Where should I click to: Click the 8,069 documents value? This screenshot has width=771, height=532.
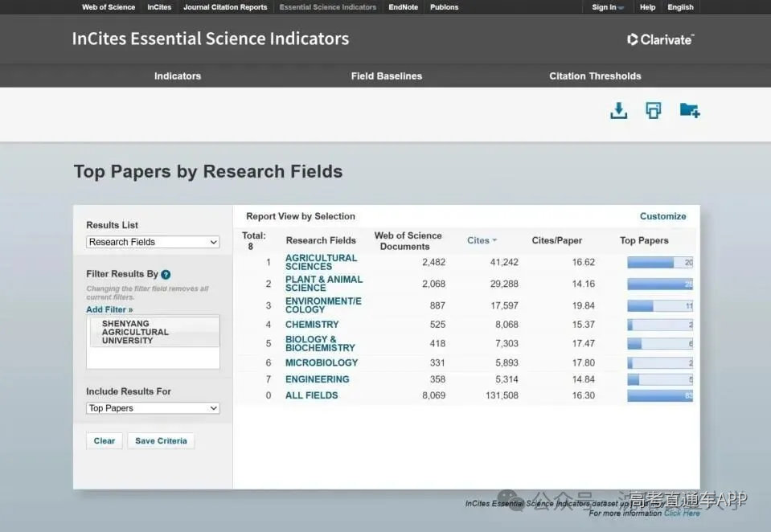433,395
